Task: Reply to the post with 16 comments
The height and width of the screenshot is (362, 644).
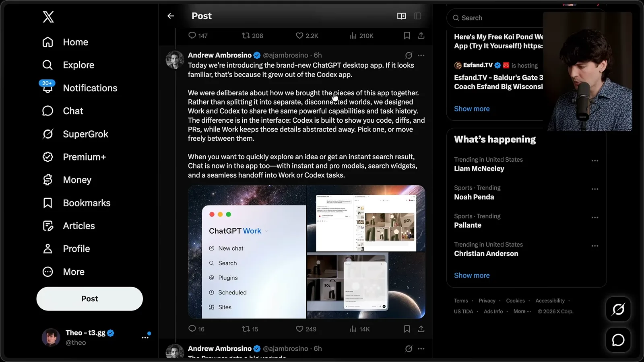Action: (x=196, y=329)
